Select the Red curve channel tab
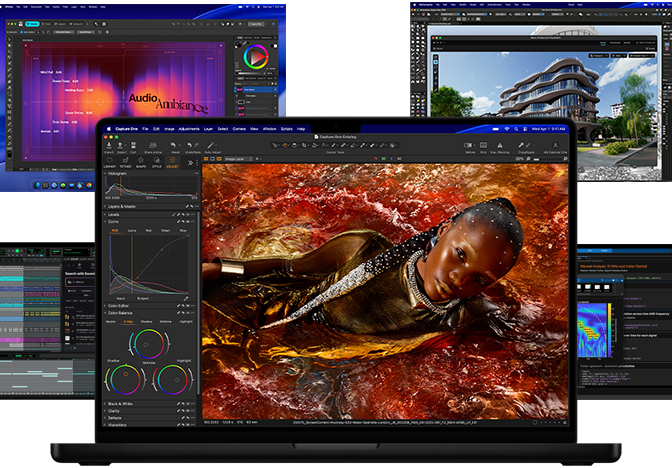The image size is (672, 468). (148, 231)
